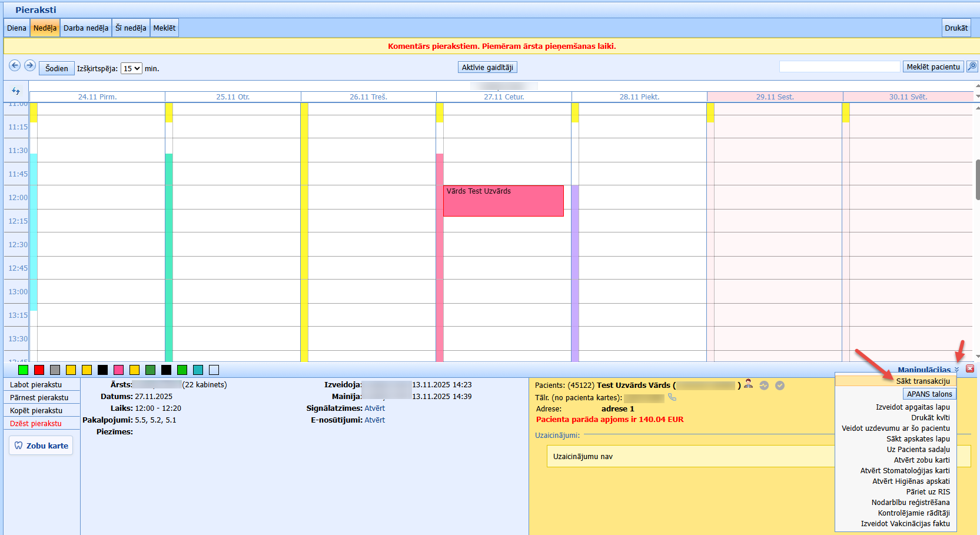
Task: Select the 27.11 Cetur. day header
Action: (504, 97)
